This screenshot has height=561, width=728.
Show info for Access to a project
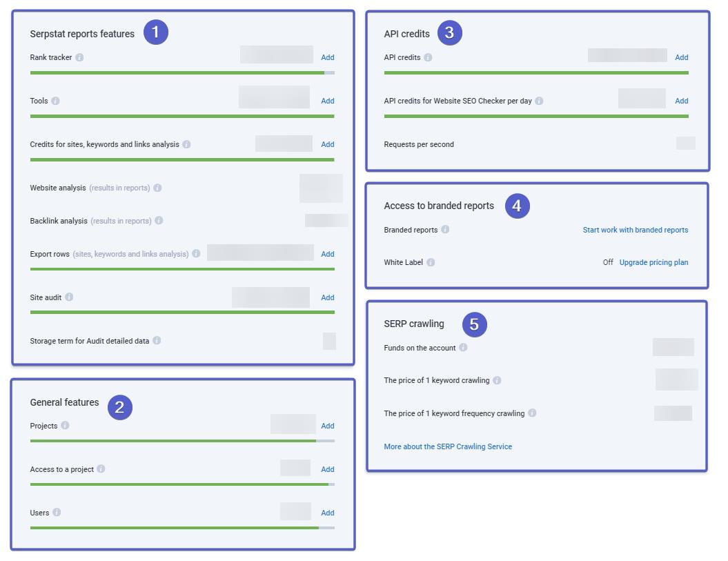101,469
